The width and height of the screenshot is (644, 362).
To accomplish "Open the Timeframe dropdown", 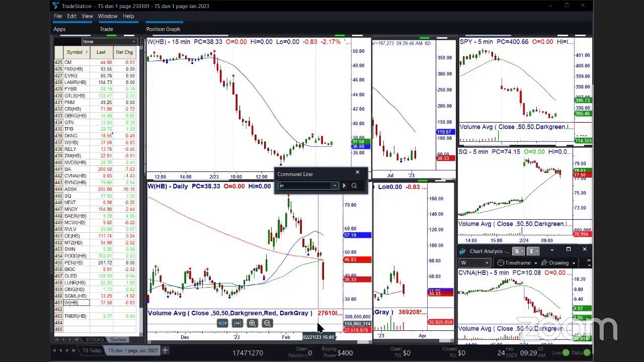I will point(518,263).
